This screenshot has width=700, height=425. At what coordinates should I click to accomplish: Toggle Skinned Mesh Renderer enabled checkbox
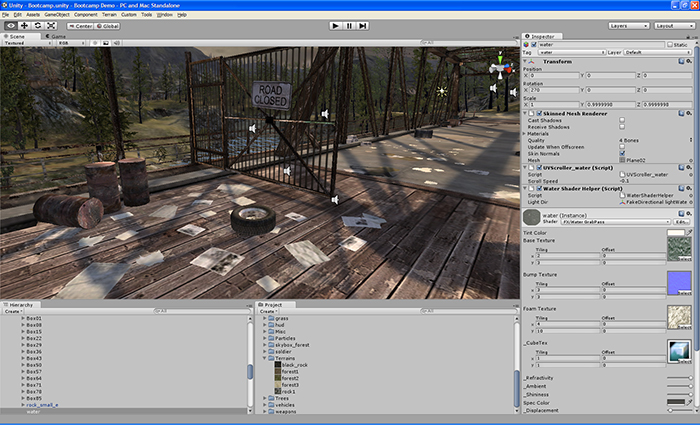540,113
